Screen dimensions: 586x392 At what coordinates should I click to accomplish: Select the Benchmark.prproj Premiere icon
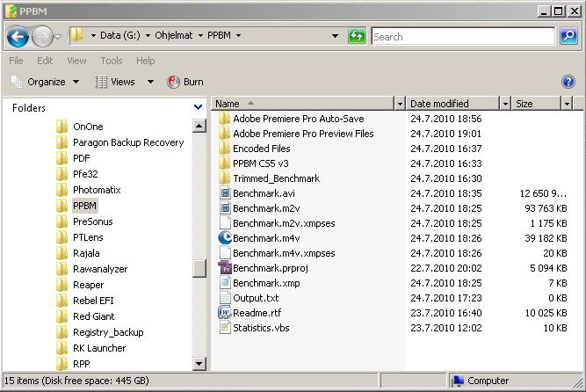coord(225,268)
